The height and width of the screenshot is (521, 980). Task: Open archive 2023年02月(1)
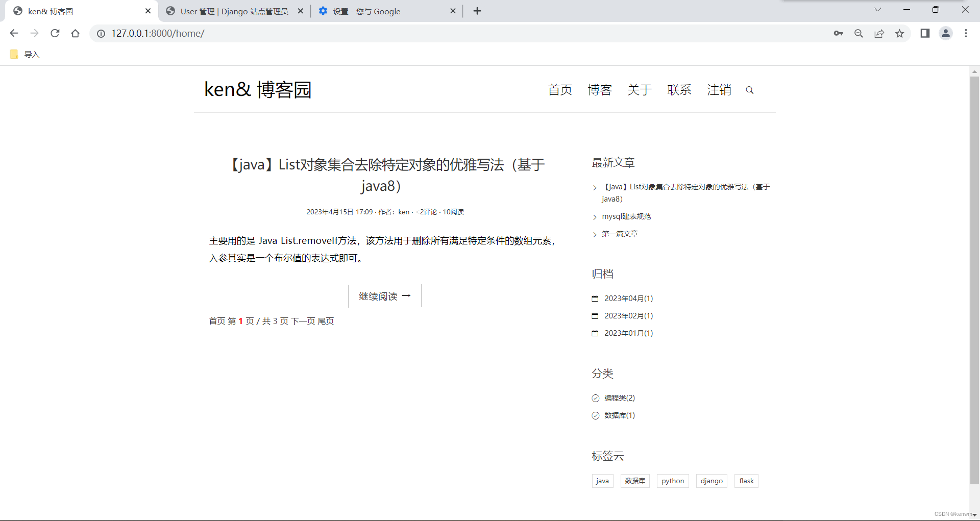click(629, 316)
